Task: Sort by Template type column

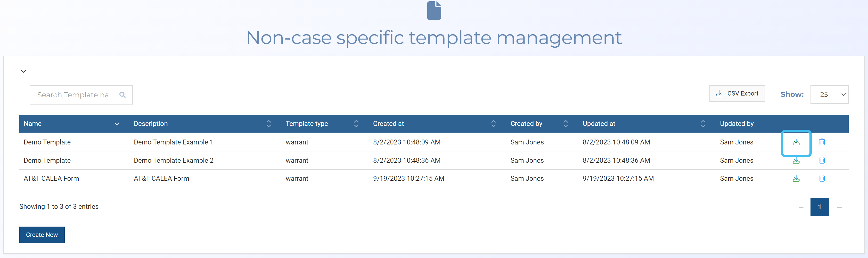Action: (x=356, y=124)
